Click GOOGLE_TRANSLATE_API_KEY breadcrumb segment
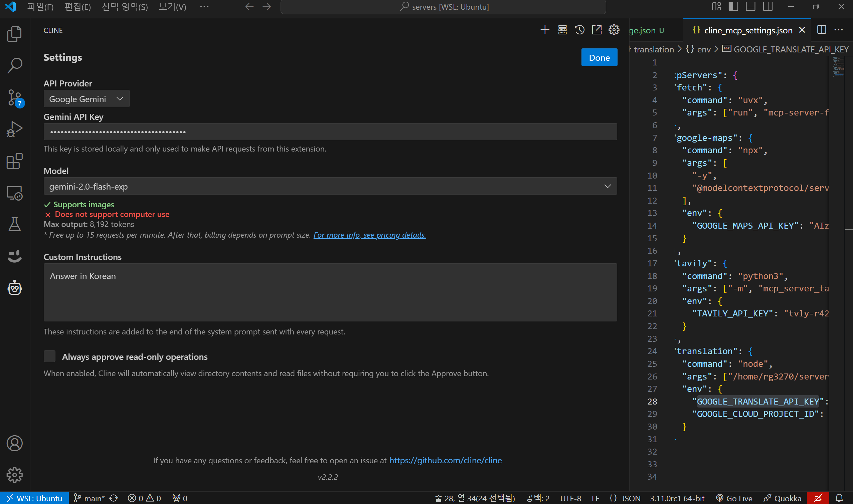 coord(791,49)
